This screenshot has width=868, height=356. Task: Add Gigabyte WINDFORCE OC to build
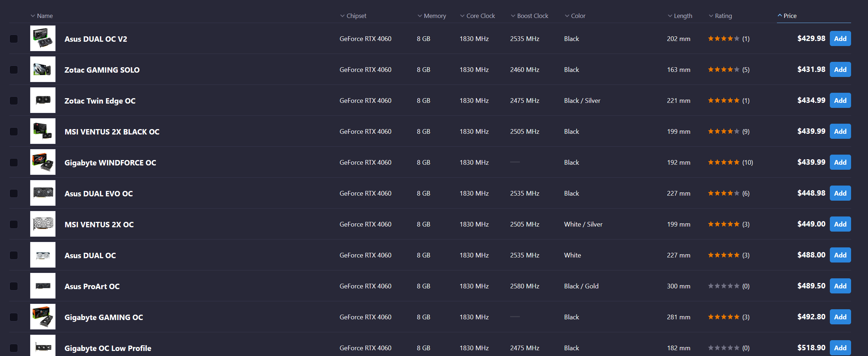(840, 162)
